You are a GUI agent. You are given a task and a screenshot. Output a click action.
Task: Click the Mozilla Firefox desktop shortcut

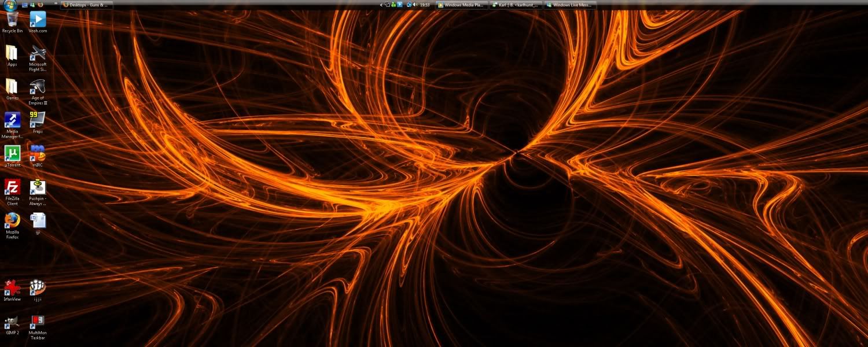pyautogui.click(x=12, y=222)
